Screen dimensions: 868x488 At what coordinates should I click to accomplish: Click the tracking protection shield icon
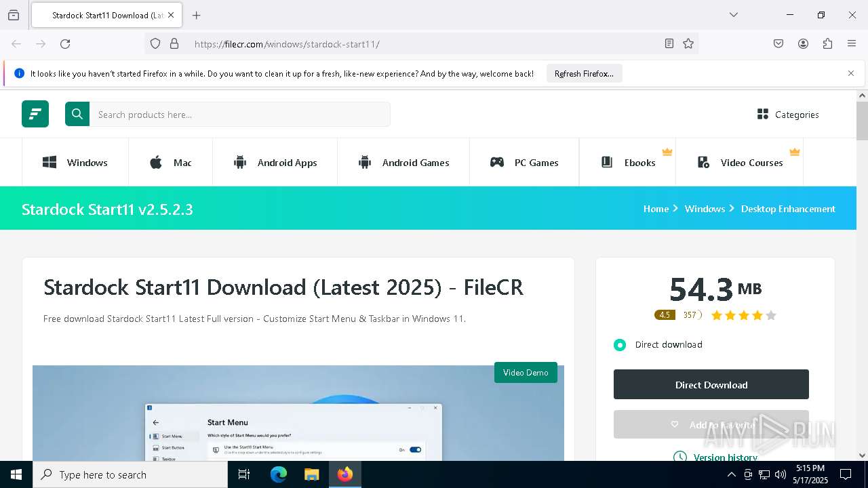tap(155, 43)
